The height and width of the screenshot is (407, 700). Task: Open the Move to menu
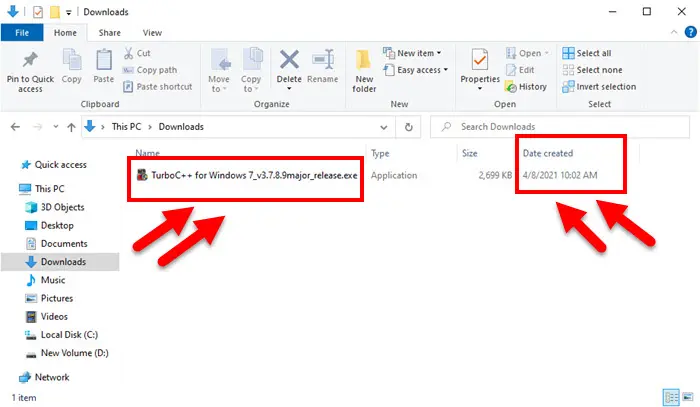pos(219,71)
